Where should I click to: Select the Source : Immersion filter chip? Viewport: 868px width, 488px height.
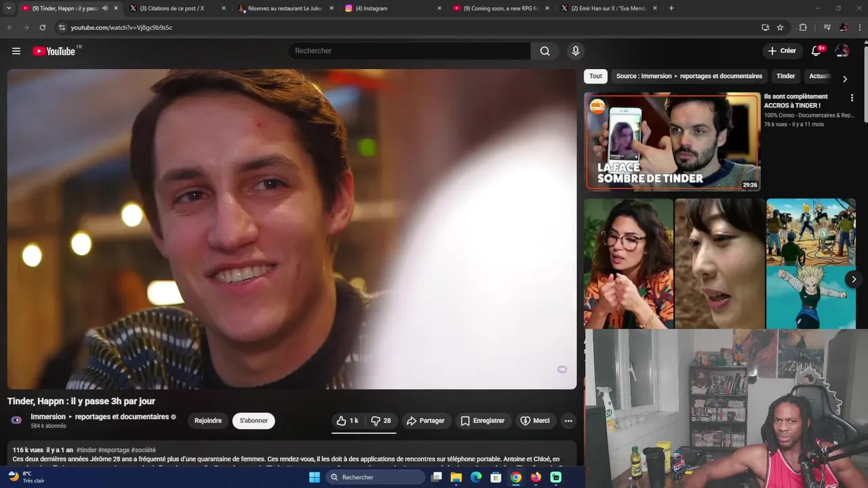tap(689, 76)
